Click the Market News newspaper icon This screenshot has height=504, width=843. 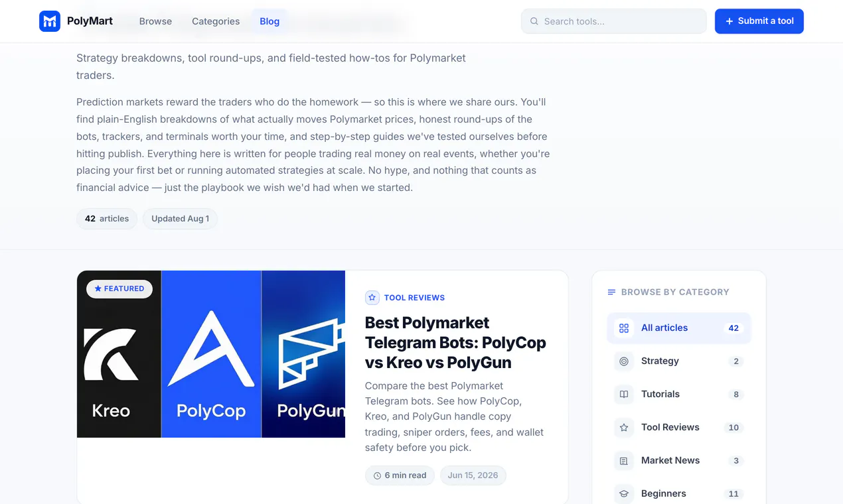tap(624, 461)
